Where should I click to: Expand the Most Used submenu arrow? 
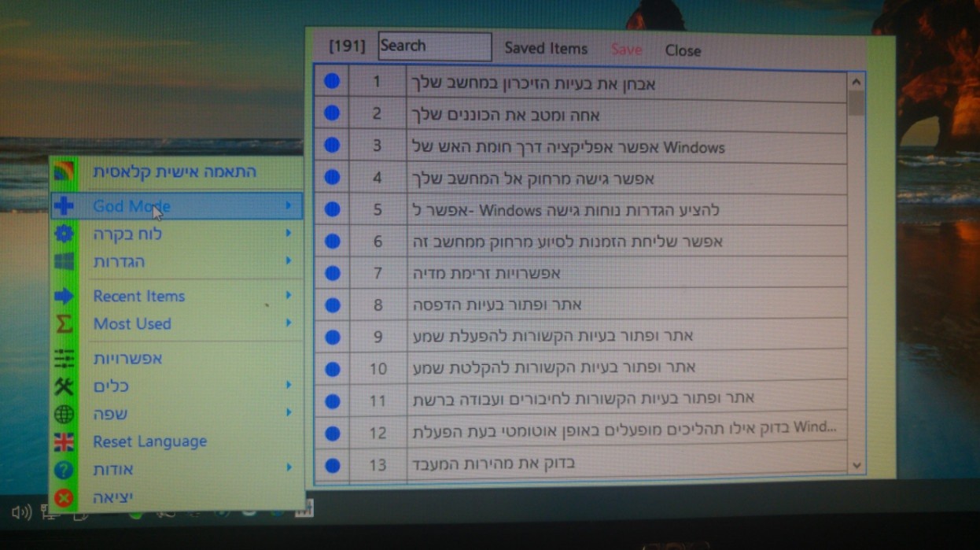click(x=289, y=323)
